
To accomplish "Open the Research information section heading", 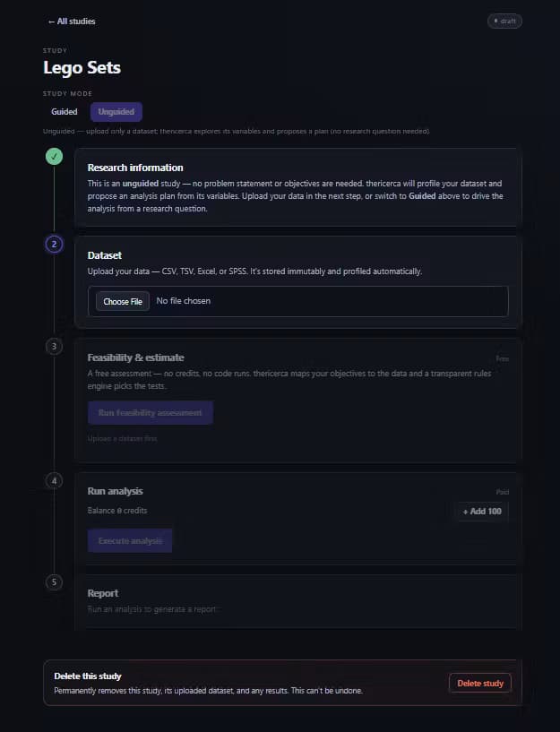I will click(135, 168).
